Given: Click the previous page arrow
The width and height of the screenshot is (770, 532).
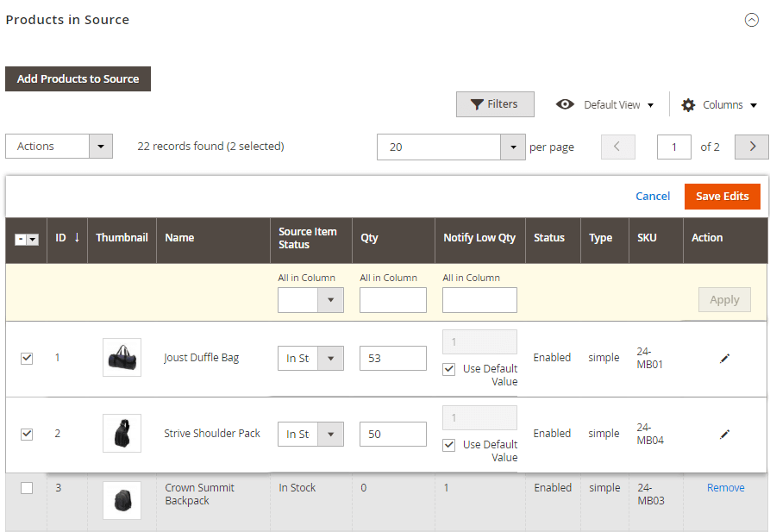Looking at the screenshot, I should coord(617,147).
